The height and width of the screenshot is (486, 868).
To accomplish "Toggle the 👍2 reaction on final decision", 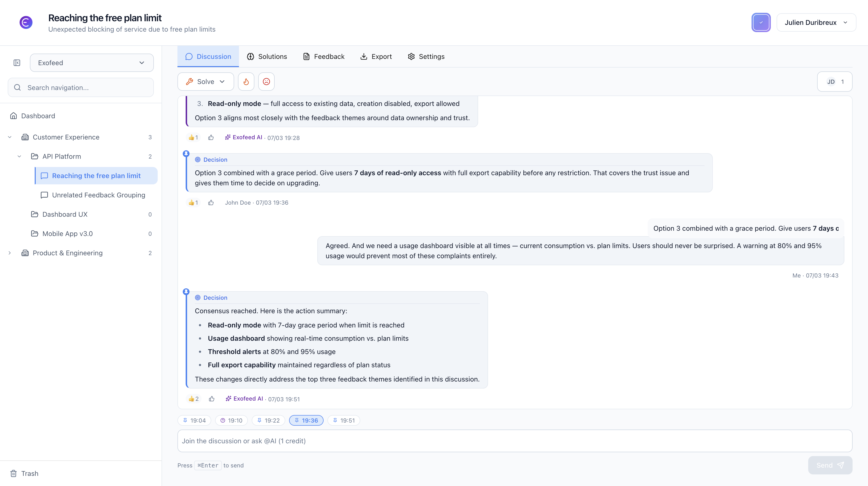I will pyautogui.click(x=193, y=399).
